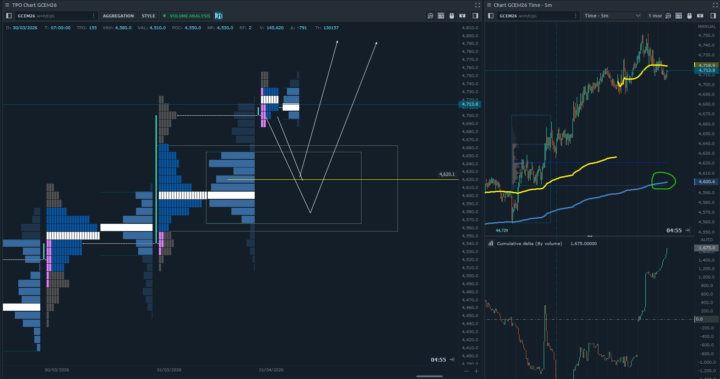
Task: Click the link panels icon in 5m Chart toolbar
Action: [700, 16]
